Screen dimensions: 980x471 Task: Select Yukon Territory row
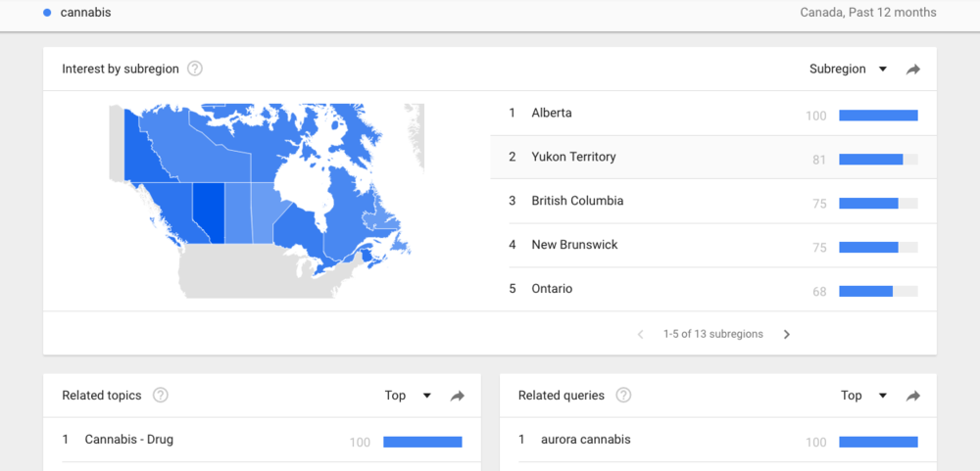[573, 157]
